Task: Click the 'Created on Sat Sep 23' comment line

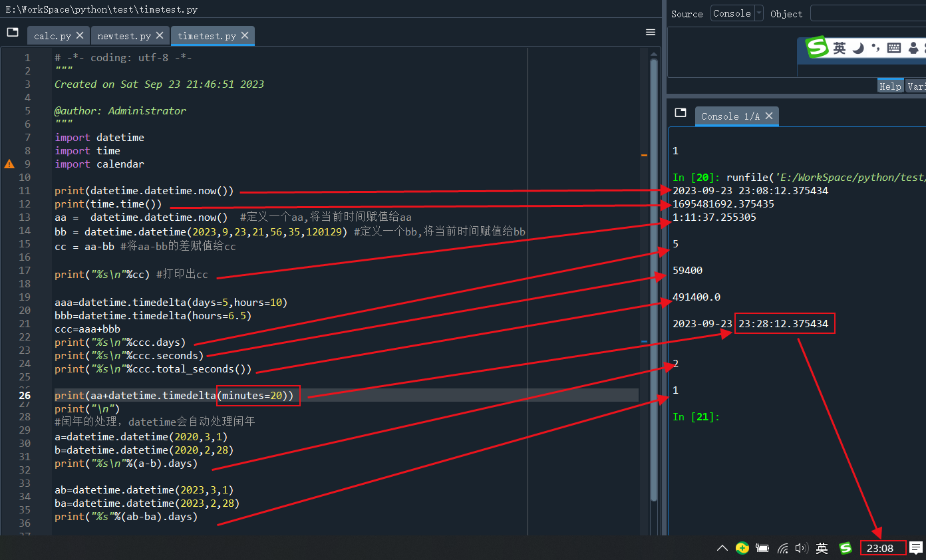Action: point(159,84)
